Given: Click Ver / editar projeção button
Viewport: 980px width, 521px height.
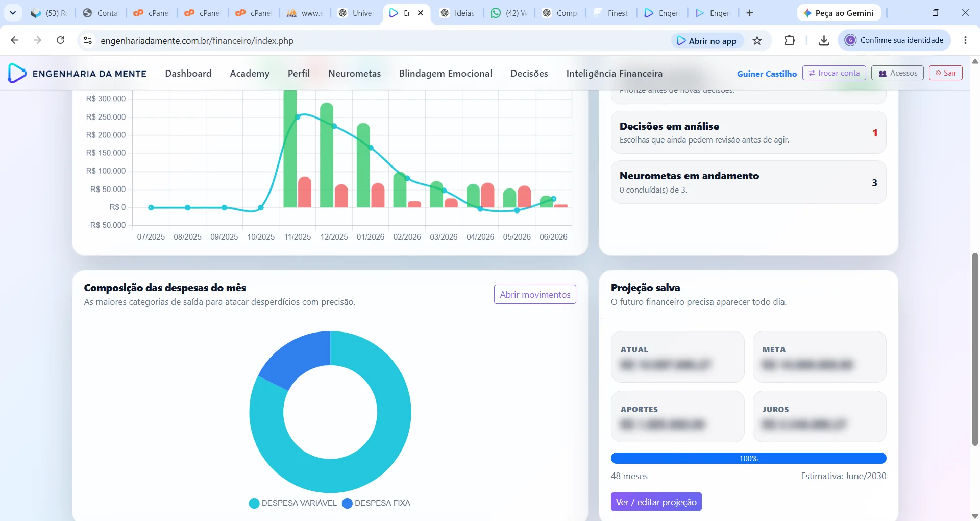Looking at the screenshot, I should coord(656,502).
